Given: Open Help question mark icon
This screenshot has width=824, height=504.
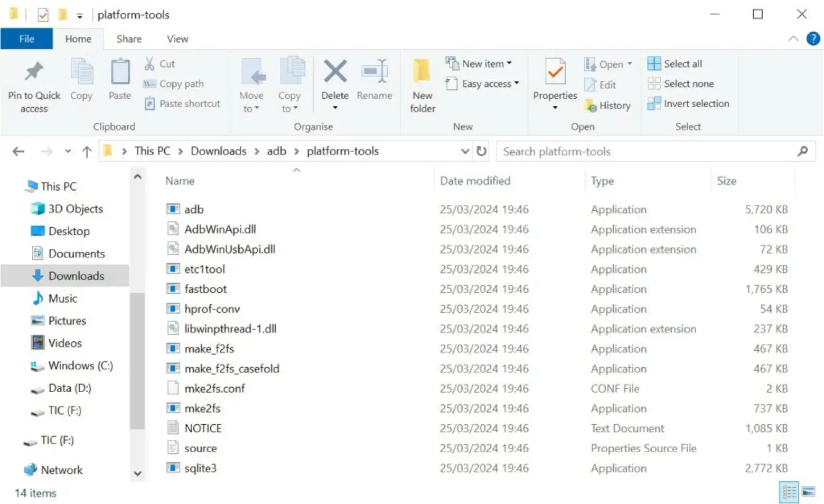Looking at the screenshot, I should tap(813, 39).
